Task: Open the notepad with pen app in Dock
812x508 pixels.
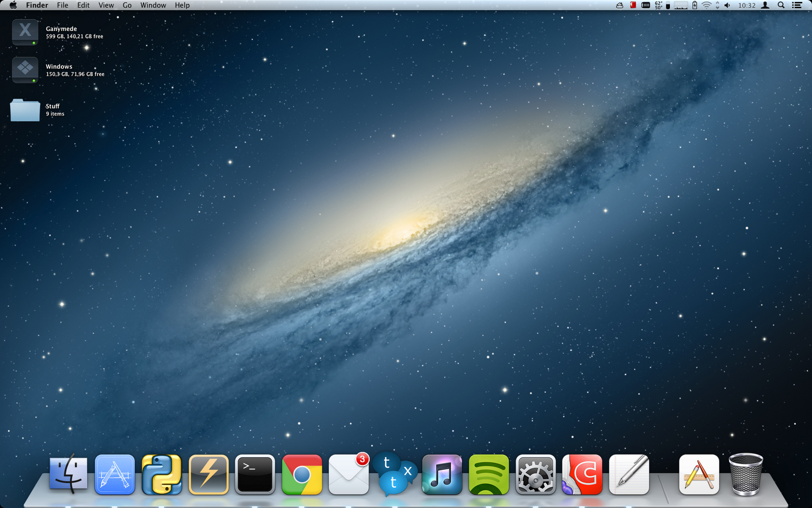Action: 629,474
